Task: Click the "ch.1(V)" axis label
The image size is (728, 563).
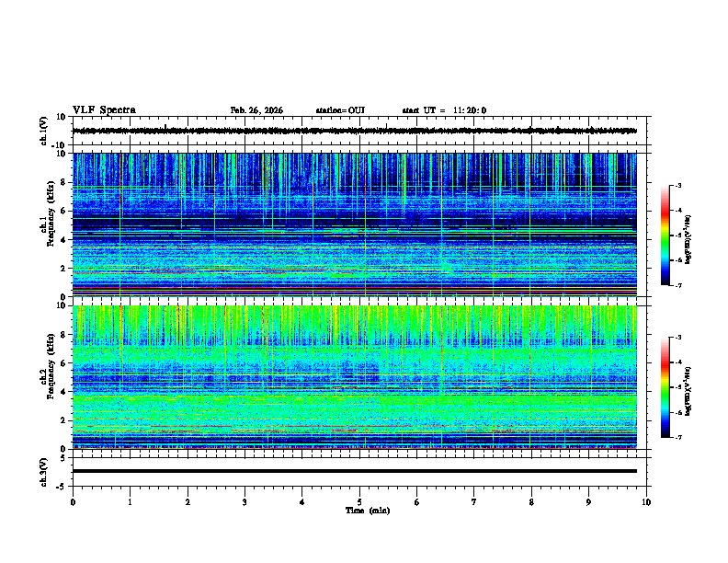Action: 44,131
